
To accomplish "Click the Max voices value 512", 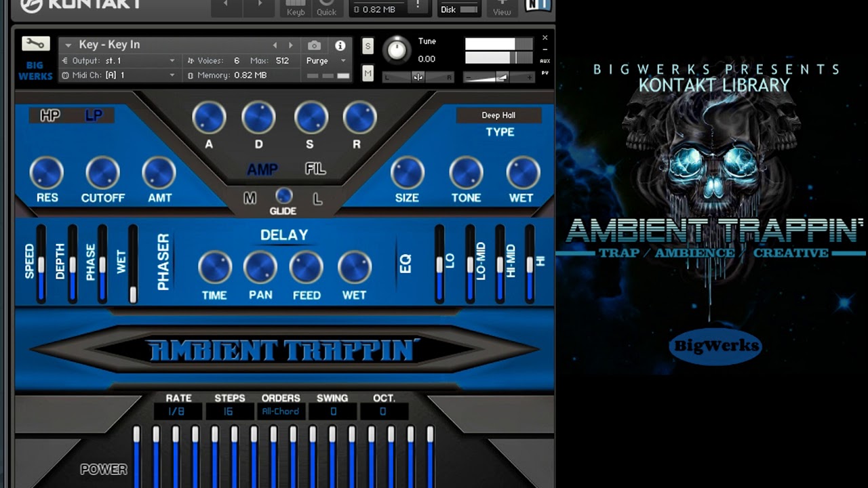I will pos(282,60).
